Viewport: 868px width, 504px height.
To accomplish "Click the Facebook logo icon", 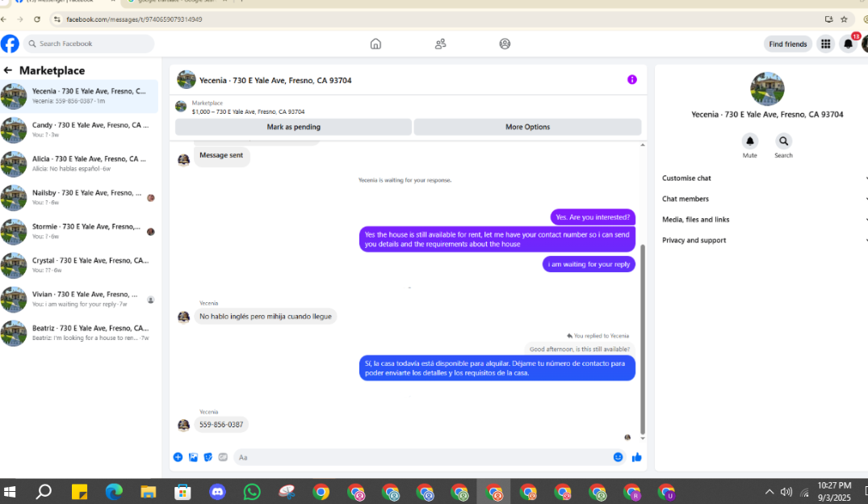I will click(x=10, y=44).
